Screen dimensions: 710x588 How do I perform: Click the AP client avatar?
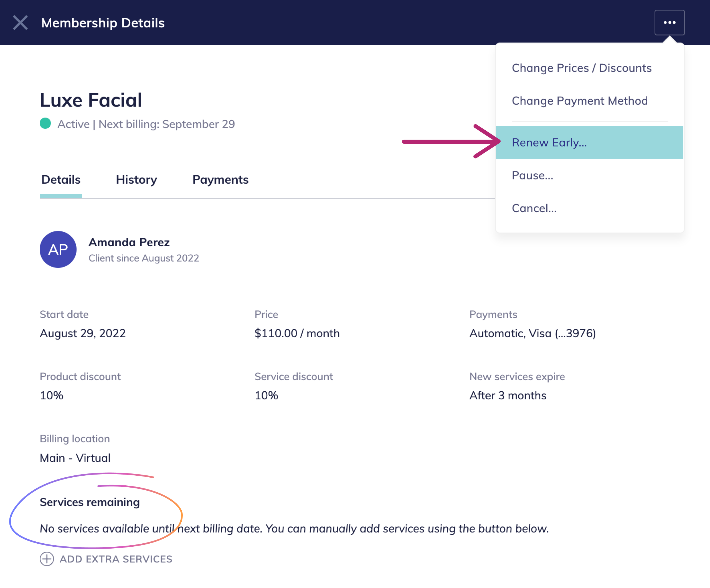(x=58, y=250)
